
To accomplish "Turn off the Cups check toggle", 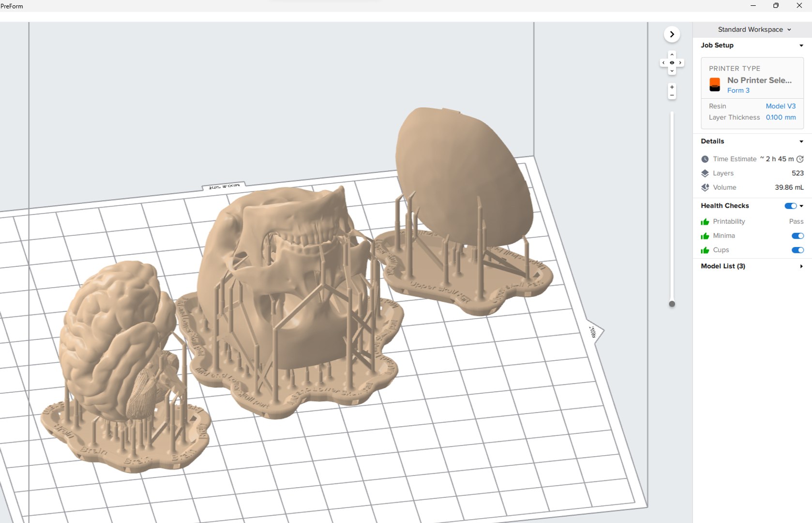I will tap(797, 250).
